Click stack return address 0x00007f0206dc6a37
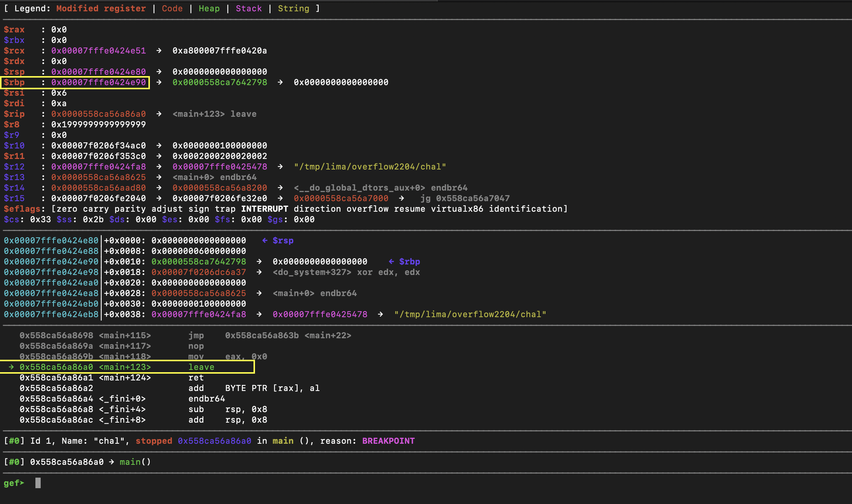 tap(199, 272)
